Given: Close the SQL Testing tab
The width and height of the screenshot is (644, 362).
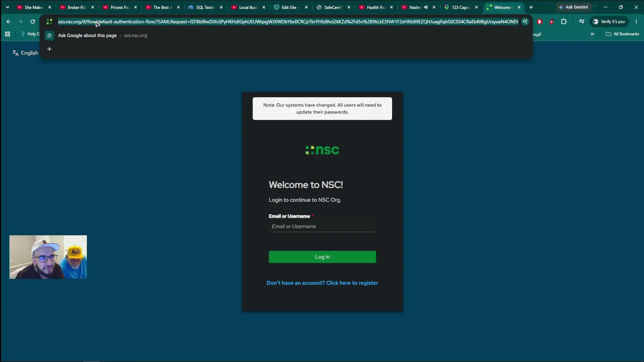Looking at the screenshot, I should 221,8.
